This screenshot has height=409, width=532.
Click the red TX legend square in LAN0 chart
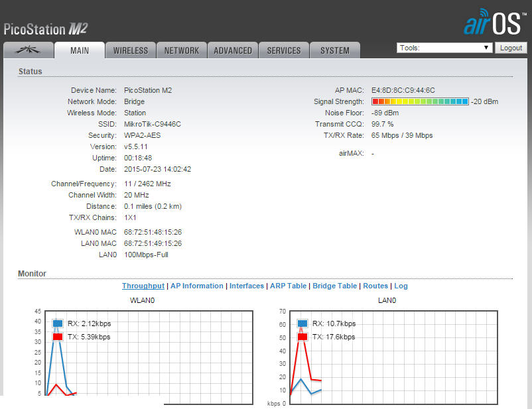click(302, 337)
